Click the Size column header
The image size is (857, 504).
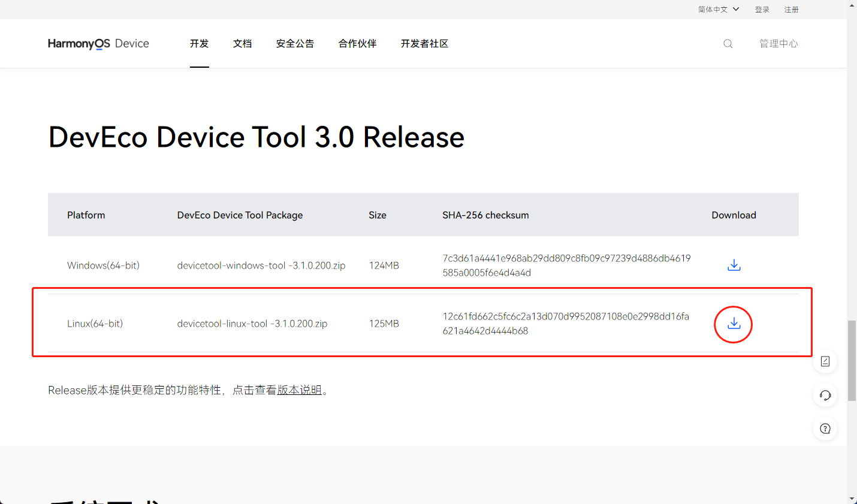point(378,215)
